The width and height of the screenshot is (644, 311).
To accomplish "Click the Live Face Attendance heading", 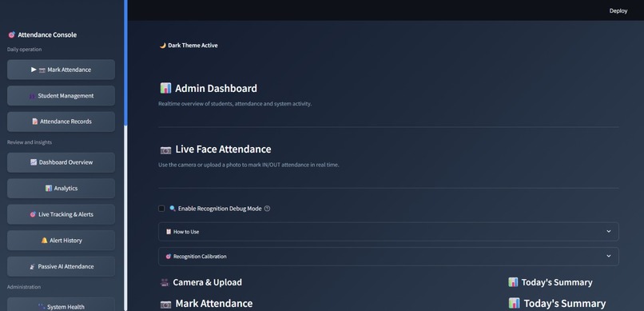I will click(223, 150).
